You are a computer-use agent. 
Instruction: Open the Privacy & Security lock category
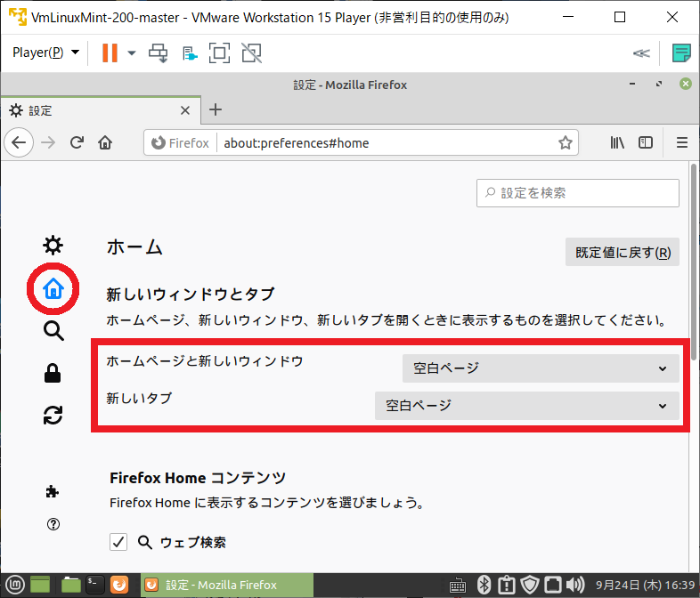coord(53,373)
